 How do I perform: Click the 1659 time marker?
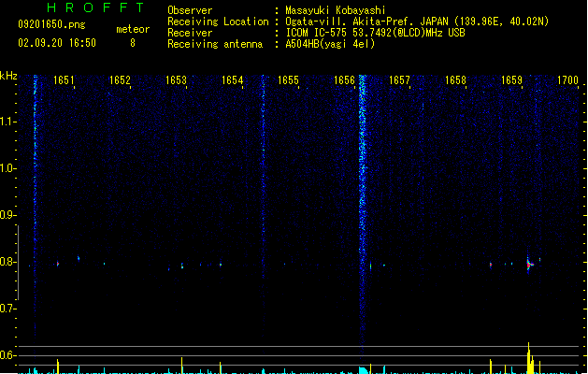[x=511, y=80]
